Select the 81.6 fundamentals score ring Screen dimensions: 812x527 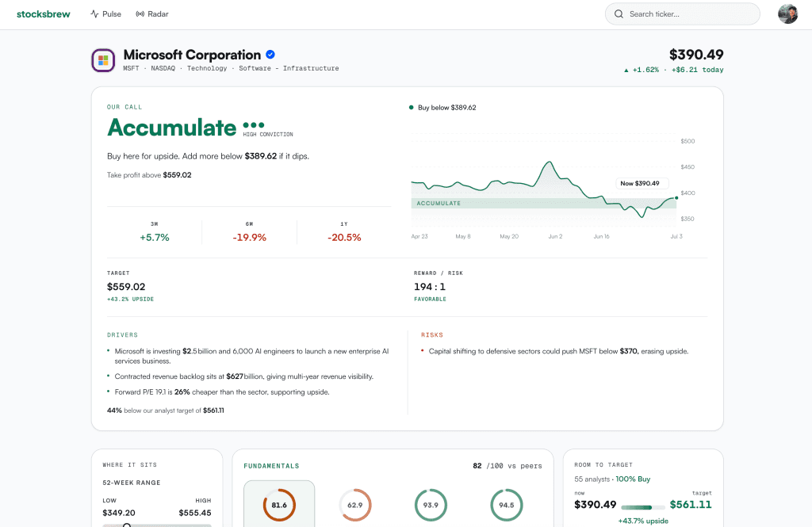[279, 506]
